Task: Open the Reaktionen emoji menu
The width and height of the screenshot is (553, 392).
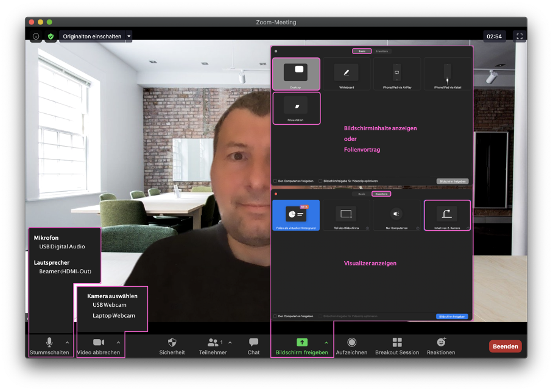Action: 441,346
